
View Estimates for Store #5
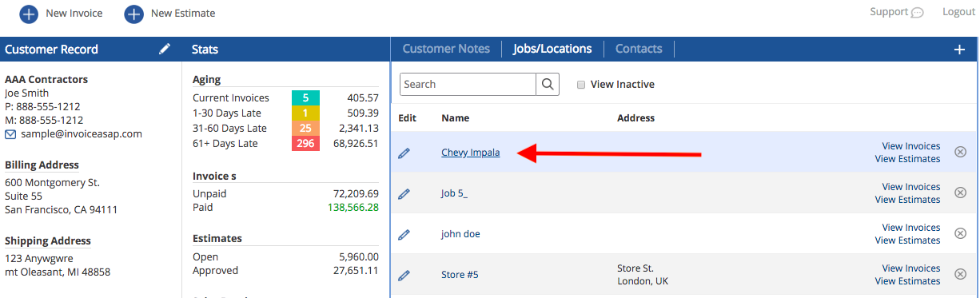pyautogui.click(x=907, y=281)
